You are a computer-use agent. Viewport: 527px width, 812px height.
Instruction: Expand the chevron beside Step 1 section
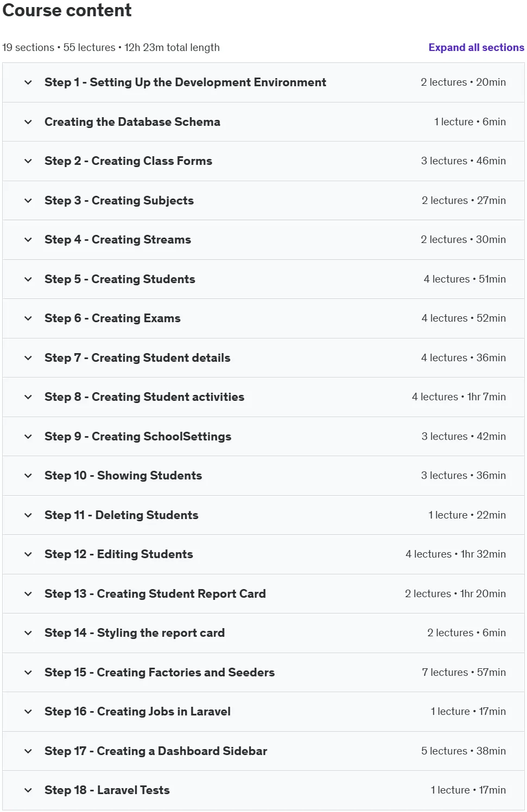click(x=28, y=82)
